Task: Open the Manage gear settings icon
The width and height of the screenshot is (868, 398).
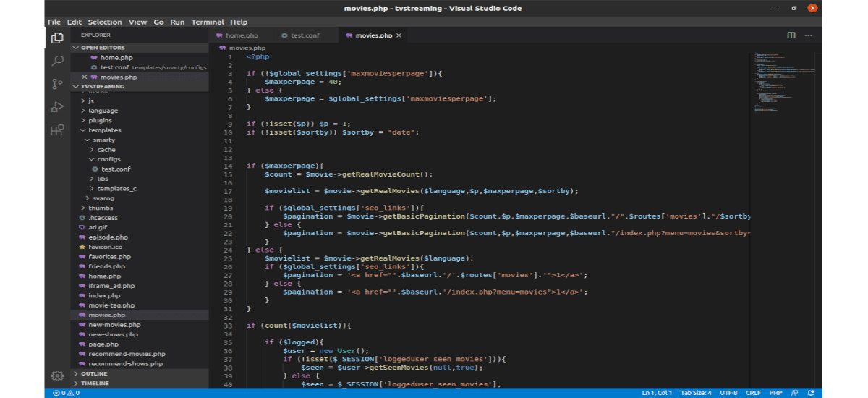Action: (x=57, y=376)
